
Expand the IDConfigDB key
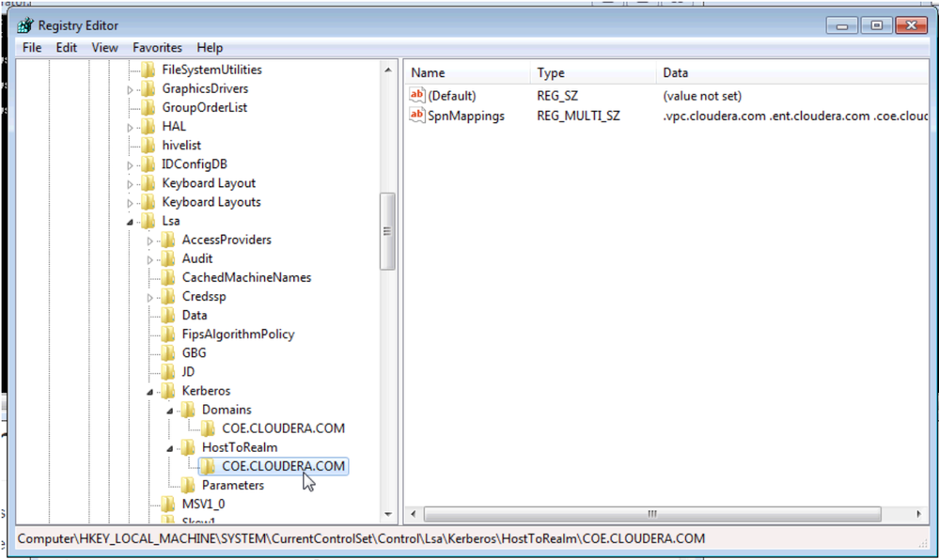(130, 165)
